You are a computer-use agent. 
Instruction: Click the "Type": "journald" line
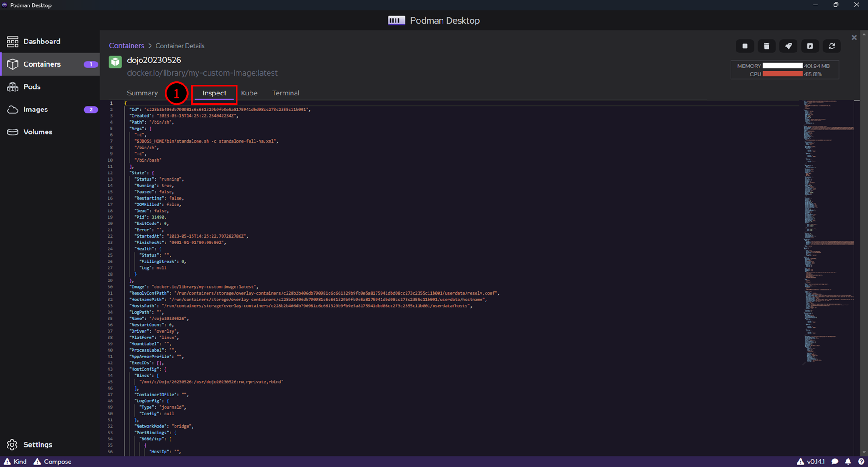pos(163,407)
